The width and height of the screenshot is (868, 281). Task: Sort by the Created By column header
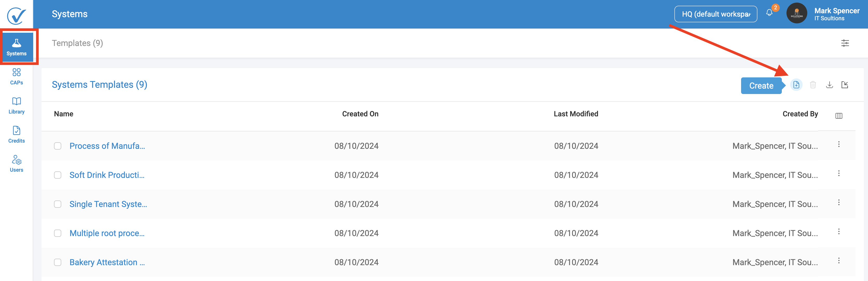(x=800, y=114)
